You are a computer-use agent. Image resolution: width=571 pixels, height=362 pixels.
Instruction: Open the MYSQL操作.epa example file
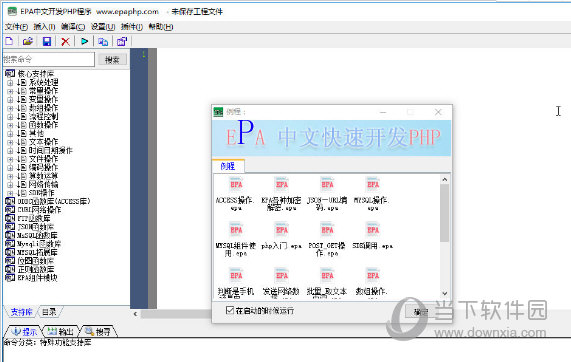pyautogui.click(x=373, y=194)
